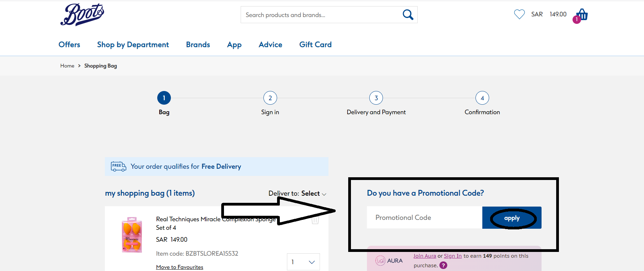Delete item using trash icon
Image resolution: width=644 pixels, height=271 pixels.
coord(315,220)
